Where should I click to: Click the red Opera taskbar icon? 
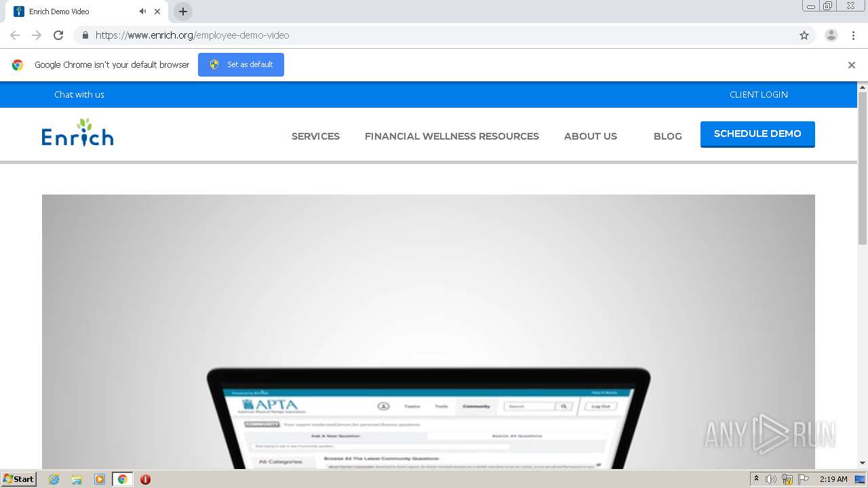[x=145, y=479]
